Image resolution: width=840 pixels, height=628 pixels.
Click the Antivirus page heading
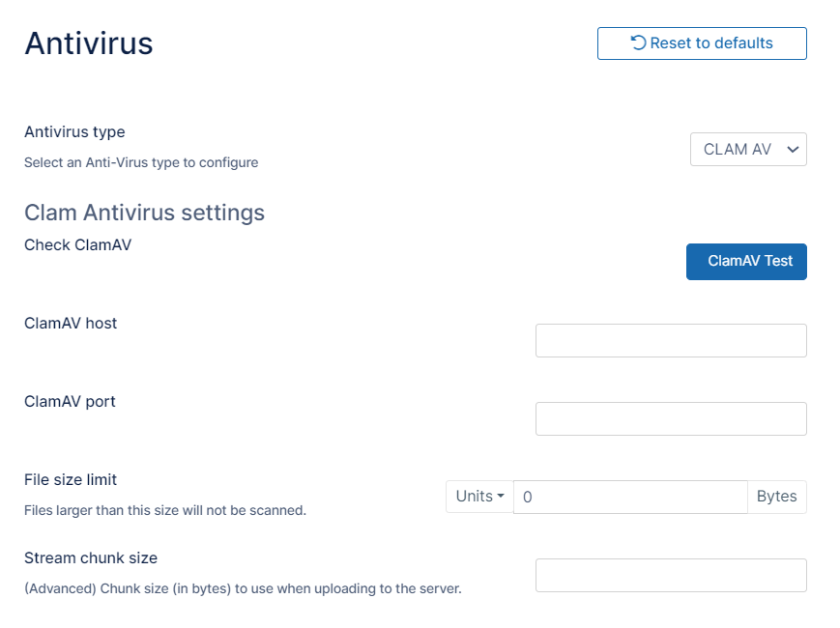[89, 43]
